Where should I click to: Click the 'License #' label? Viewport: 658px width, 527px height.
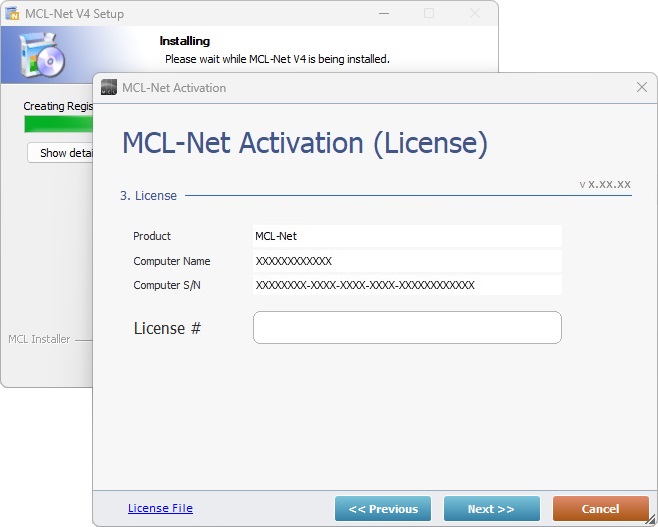pos(167,328)
